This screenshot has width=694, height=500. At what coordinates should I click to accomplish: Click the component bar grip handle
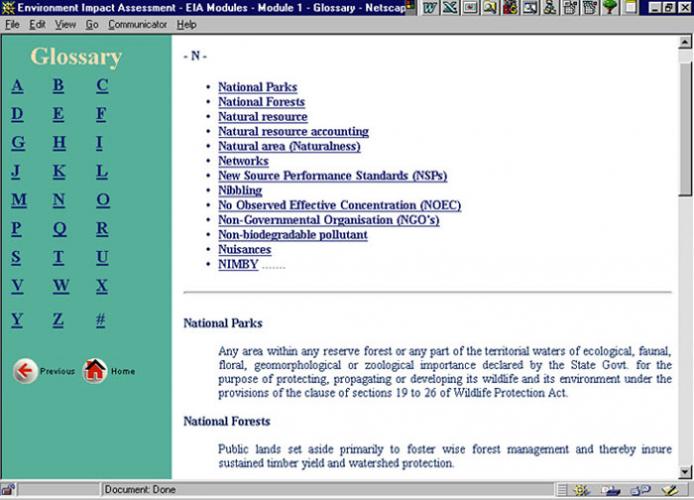(x=562, y=490)
